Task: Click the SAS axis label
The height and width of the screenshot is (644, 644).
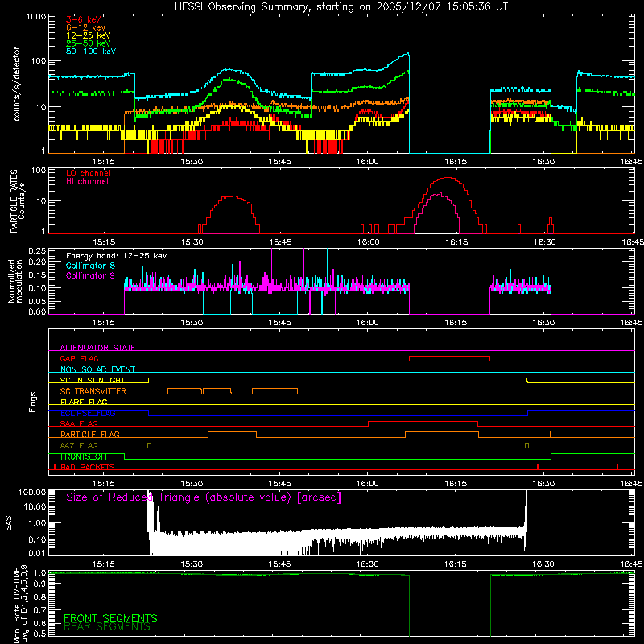Action: [9, 522]
